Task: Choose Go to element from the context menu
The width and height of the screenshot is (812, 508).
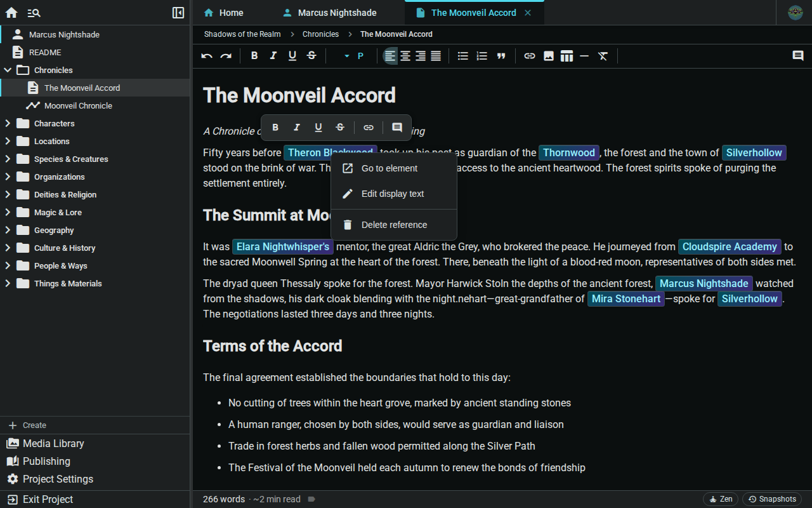Action: pyautogui.click(x=394, y=168)
